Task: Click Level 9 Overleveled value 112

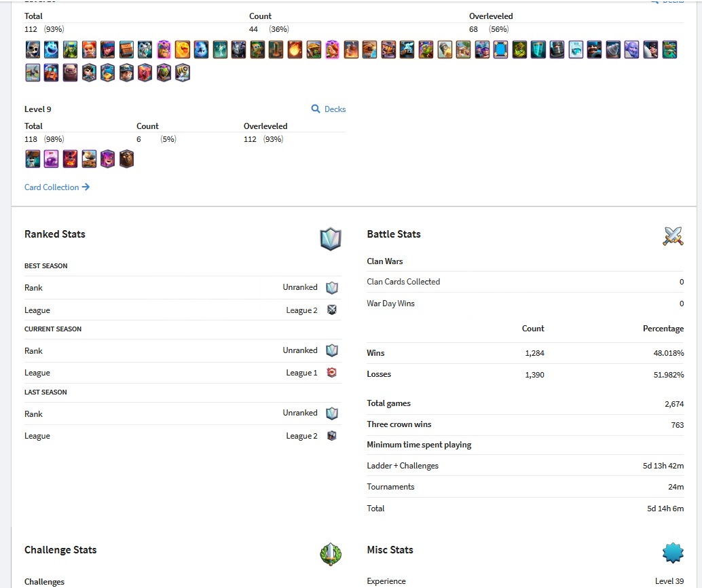Action: (x=250, y=139)
